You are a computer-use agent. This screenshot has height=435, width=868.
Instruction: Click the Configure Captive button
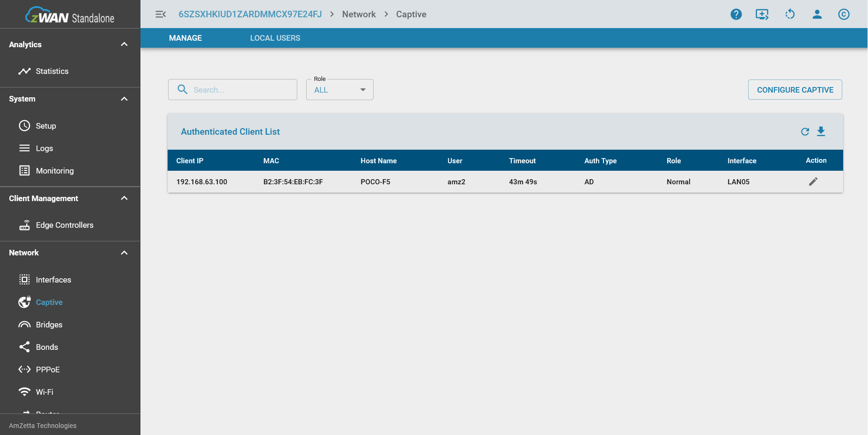pos(795,90)
